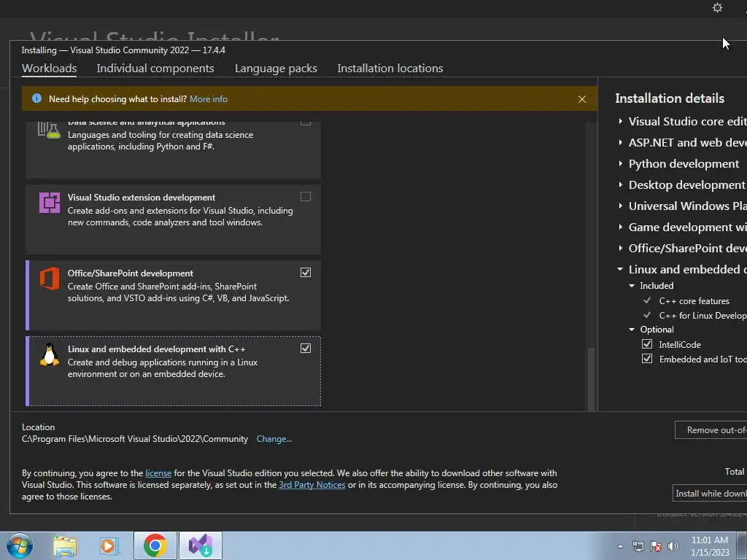Expand Game development details
The height and width of the screenshot is (560, 747).
[620, 227]
